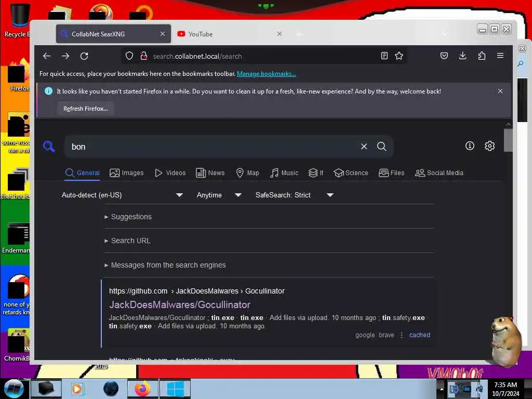The width and height of the screenshot is (532, 399).
Task: Switch to the Social Media search category
Action: tap(439, 173)
